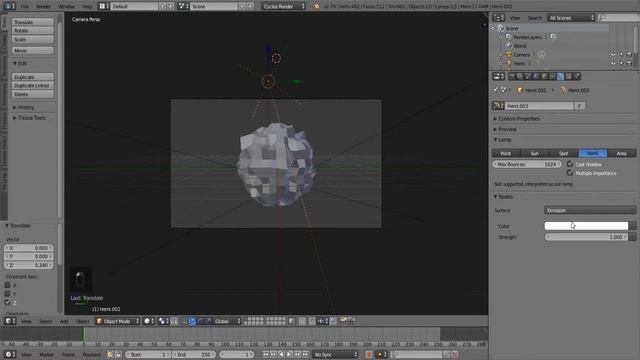640x360 pixels.
Task: Open the Render Layers properties tab icon
Action: tap(520, 76)
